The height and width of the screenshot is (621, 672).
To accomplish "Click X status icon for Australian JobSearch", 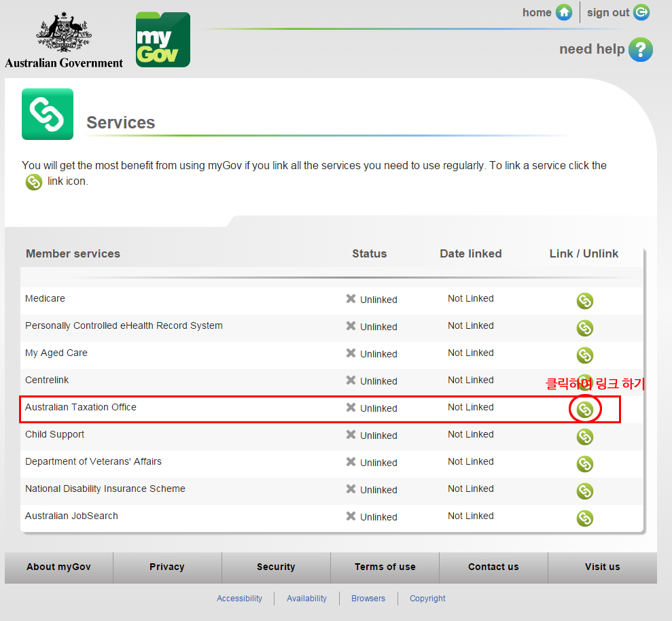I will pyautogui.click(x=351, y=516).
